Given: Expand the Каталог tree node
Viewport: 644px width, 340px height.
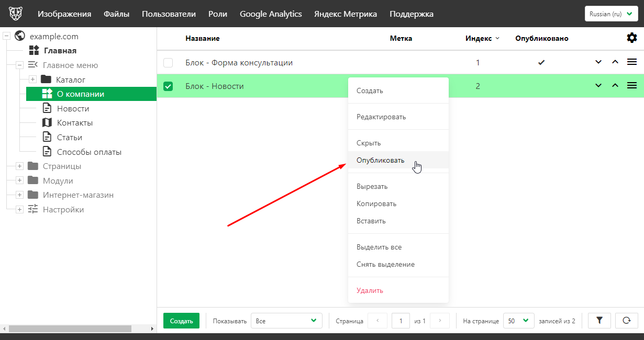Looking at the screenshot, I should tap(32, 80).
